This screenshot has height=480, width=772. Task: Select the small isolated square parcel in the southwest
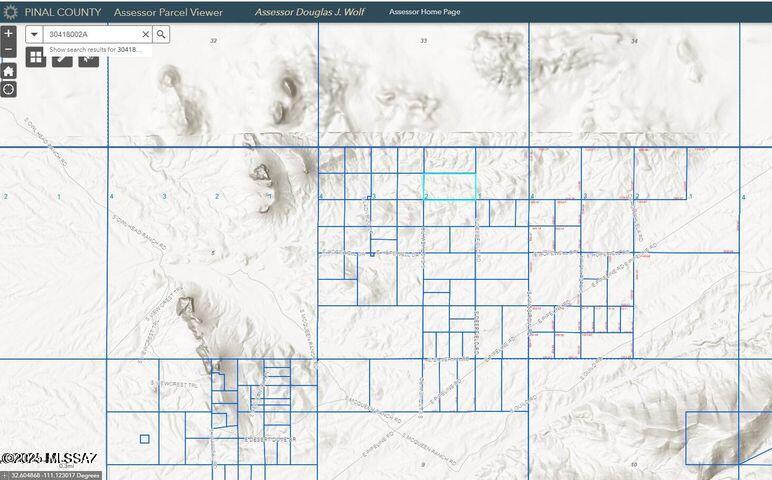pyautogui.click(x=145, y=439)
